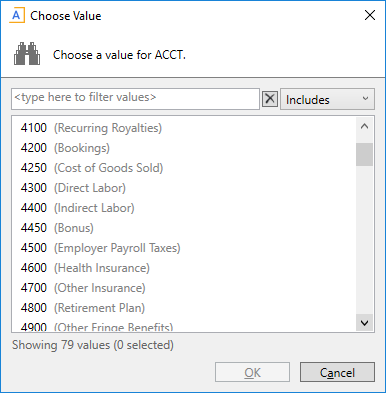Click the vertical scrollbar thumb
The width and height of the screenshot is (386, 393).
tap(364, 154)
